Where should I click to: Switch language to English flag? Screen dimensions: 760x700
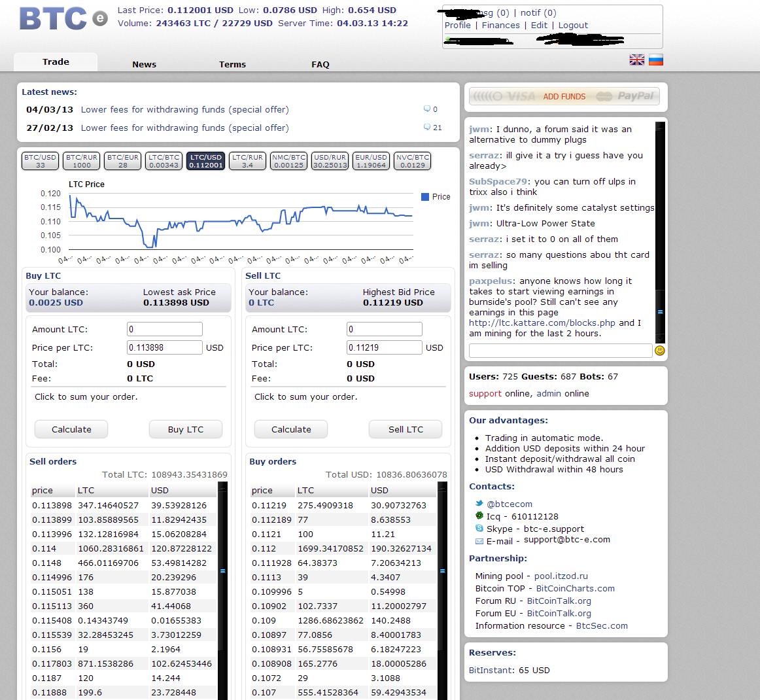636,60
